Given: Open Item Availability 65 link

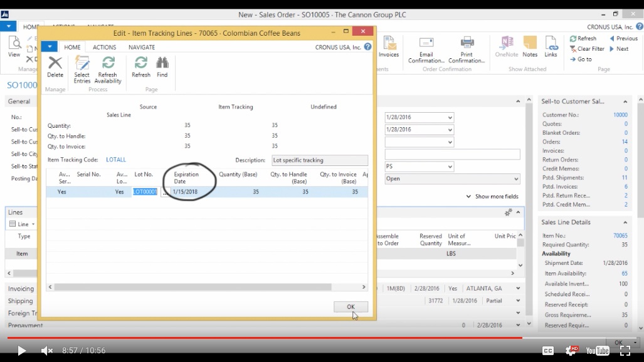Looking at the screenshot, I should click(625, 273).
